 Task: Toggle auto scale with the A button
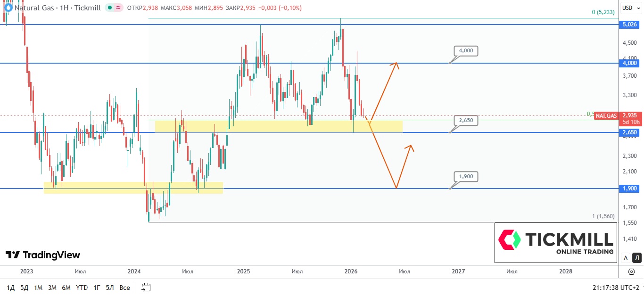click(x=626, y=258)
